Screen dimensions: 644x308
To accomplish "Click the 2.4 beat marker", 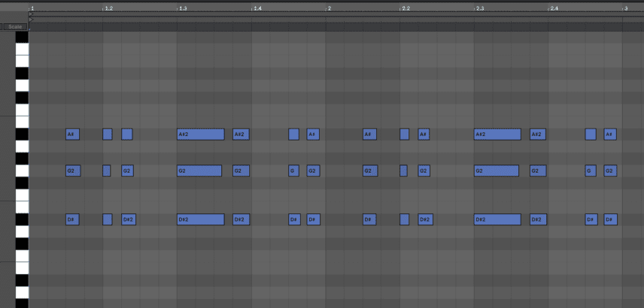I will pyautogui.click(x=554, y=8).
